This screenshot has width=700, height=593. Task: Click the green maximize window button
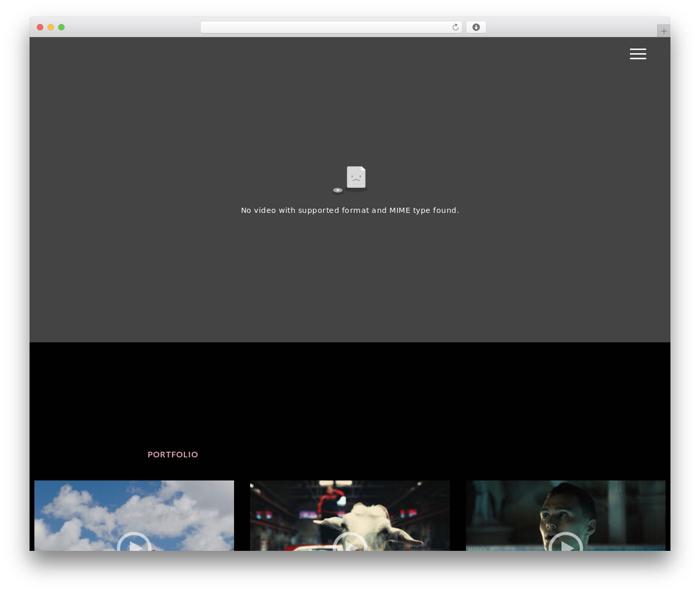(61, 27)
